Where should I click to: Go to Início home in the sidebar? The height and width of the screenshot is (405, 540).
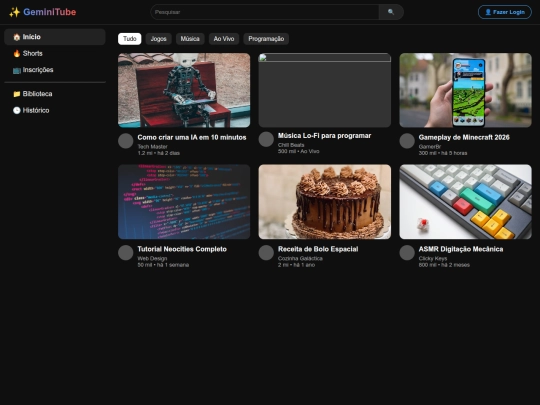pyautogui.click(x=55, y=37)
